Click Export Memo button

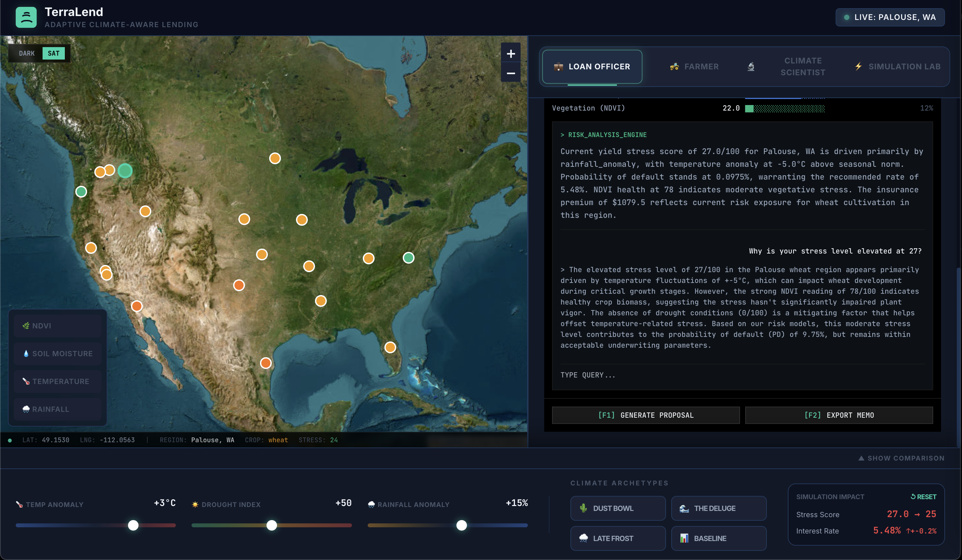[839, 415]
